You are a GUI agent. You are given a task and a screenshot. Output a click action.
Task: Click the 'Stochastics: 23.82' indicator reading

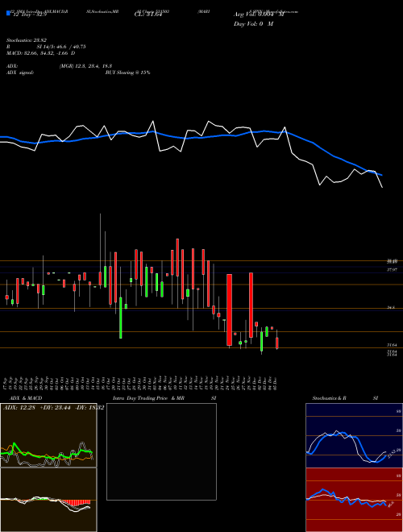27,40
